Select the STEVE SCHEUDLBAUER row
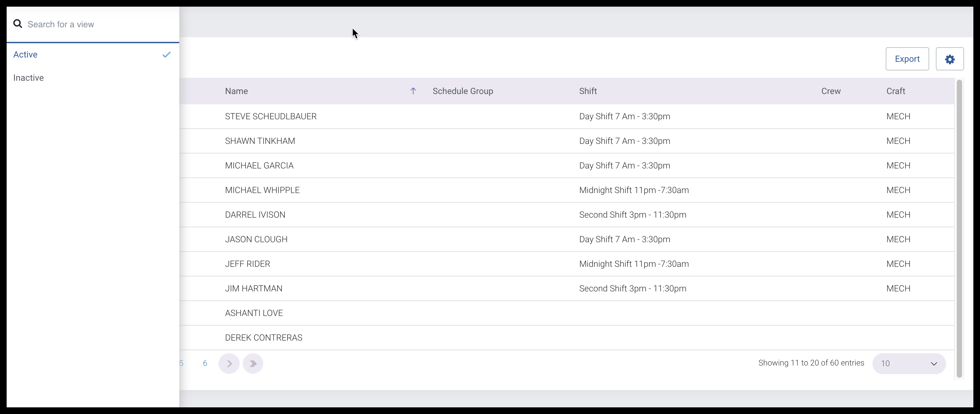Screen dimensions: 980x414 (x=271, y=116)
